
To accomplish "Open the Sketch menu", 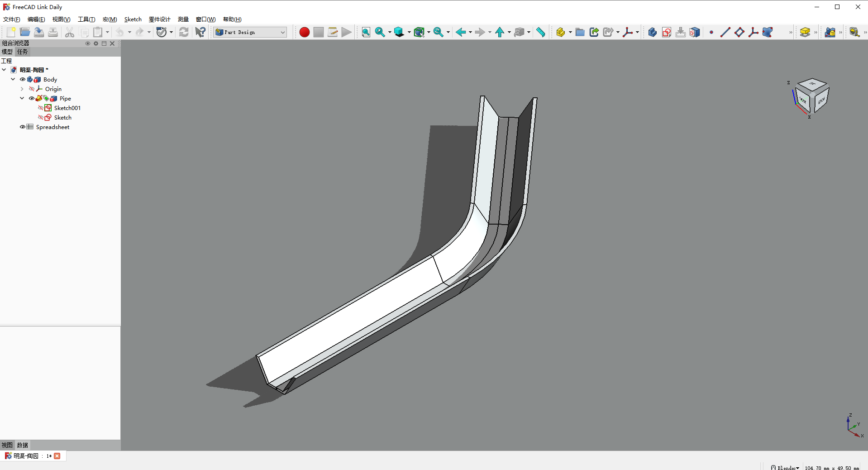I will coord(133,19).
